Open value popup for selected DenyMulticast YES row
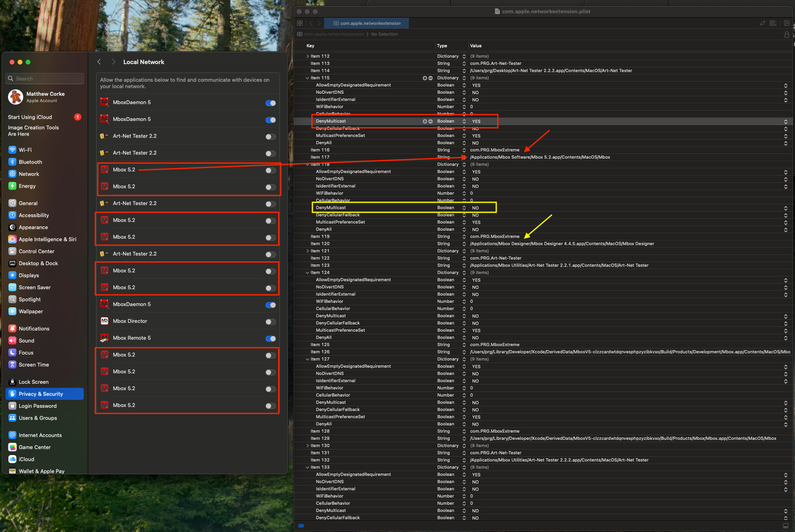Image resolution: width=795 pixels, height=532 pixels. coord(786,121)
